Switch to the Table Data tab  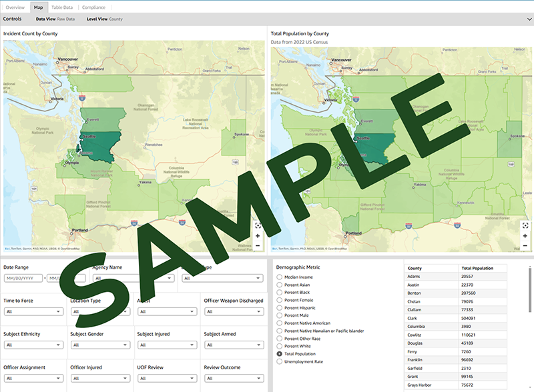pyautogui.click(x=62, y=7)
